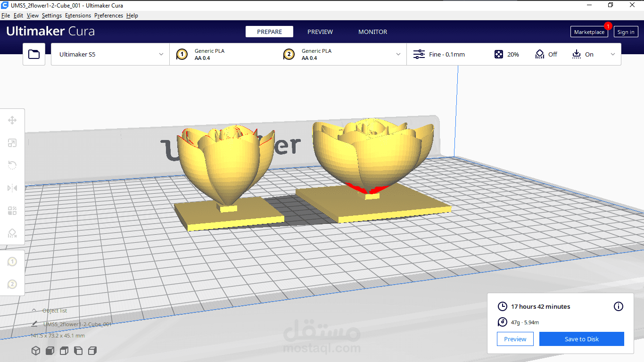Click the 17 hours 42 minutes estimate
Image resolution: width=644 pixels, height=362 pixels.
[541, 306]
